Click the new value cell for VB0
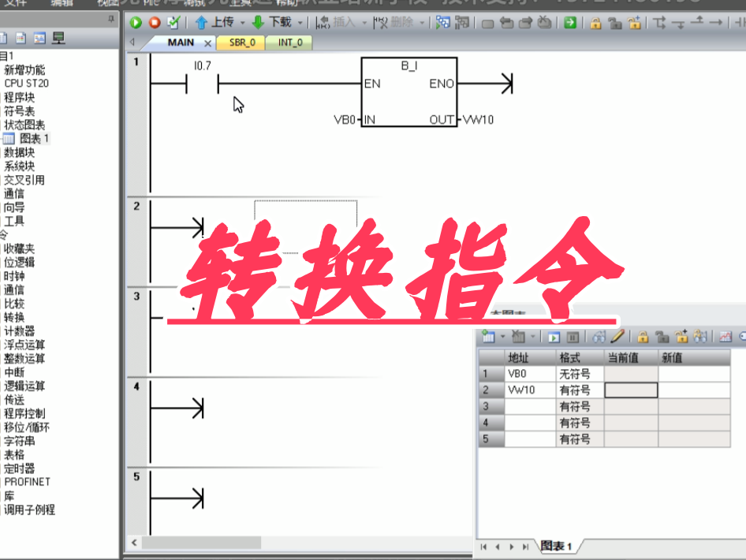The height and width of the screenshot is (560, 746). [x=694, y=374]
